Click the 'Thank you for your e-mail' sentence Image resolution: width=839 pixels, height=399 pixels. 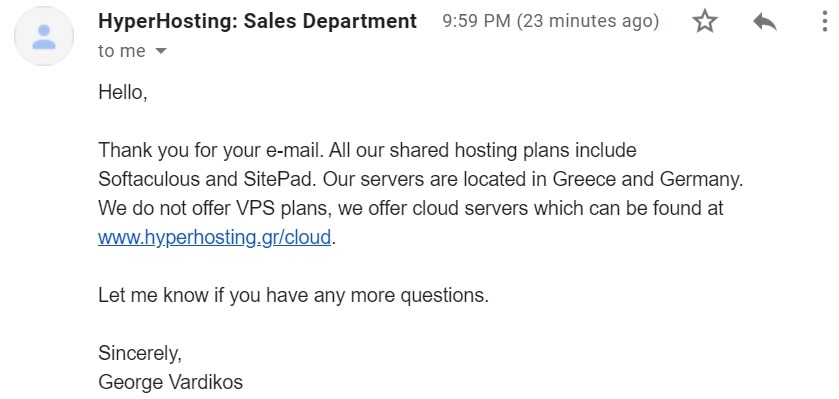coord(211,150)
